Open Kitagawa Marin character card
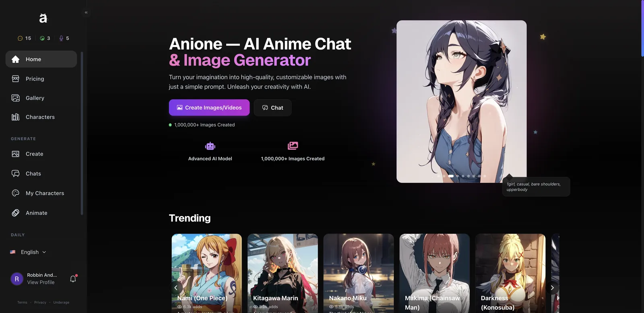The image size is (644, 313). pyautogui.click(x=283, y=274)
